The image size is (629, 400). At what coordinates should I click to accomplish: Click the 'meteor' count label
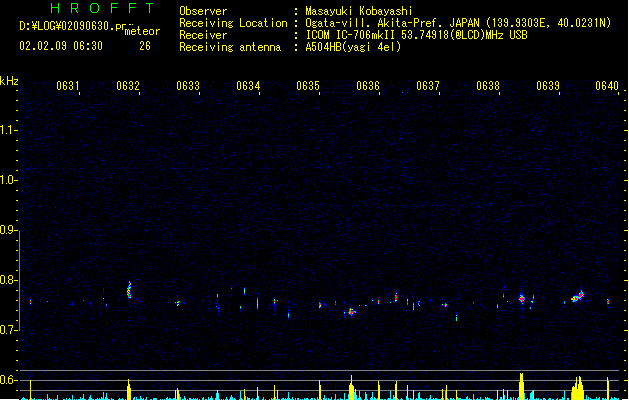pos(142,31)
